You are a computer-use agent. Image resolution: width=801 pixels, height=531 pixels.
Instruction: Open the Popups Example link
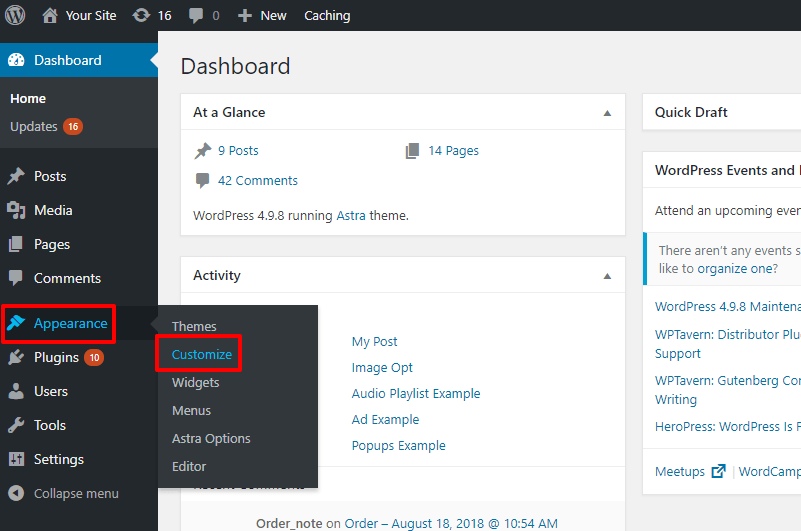(398, 446)
